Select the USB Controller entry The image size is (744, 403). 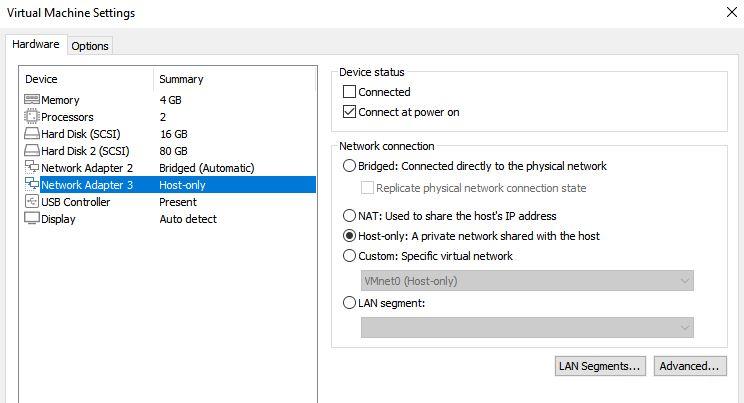(x=75, y=202)
